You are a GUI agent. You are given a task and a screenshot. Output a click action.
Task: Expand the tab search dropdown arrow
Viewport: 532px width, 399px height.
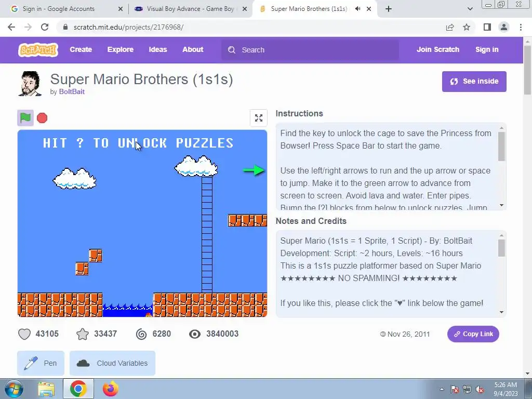(x=470, y=9)
